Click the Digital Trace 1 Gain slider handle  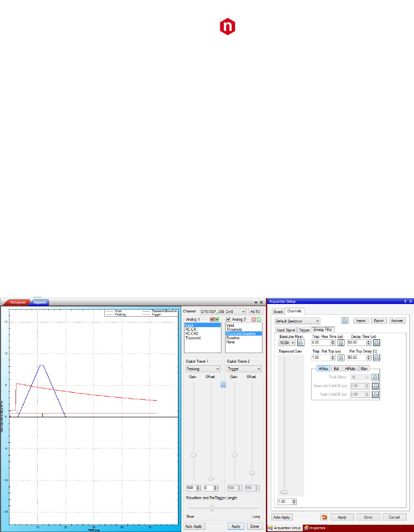click(194, 455)
